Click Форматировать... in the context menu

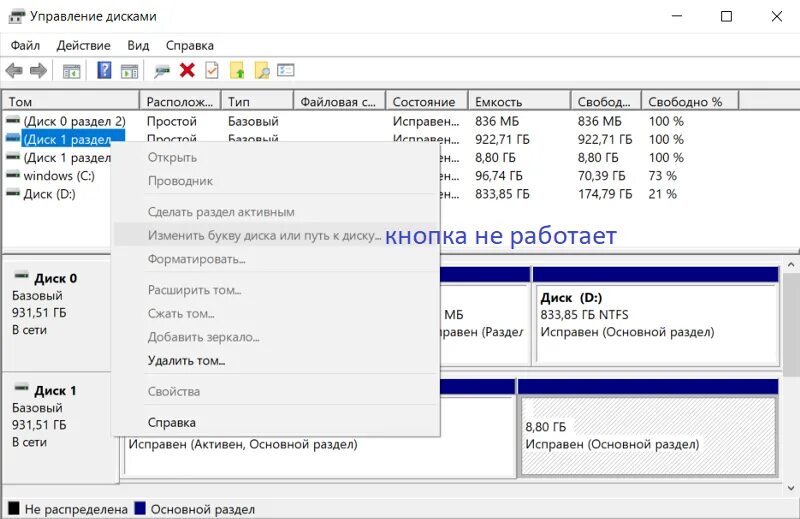coord(276,259)
